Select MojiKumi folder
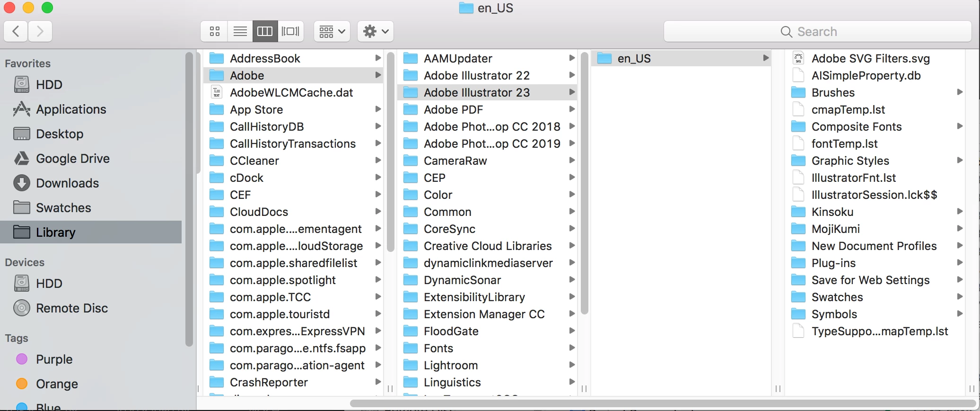The image size is (980, 411). (x=875, y=229)
